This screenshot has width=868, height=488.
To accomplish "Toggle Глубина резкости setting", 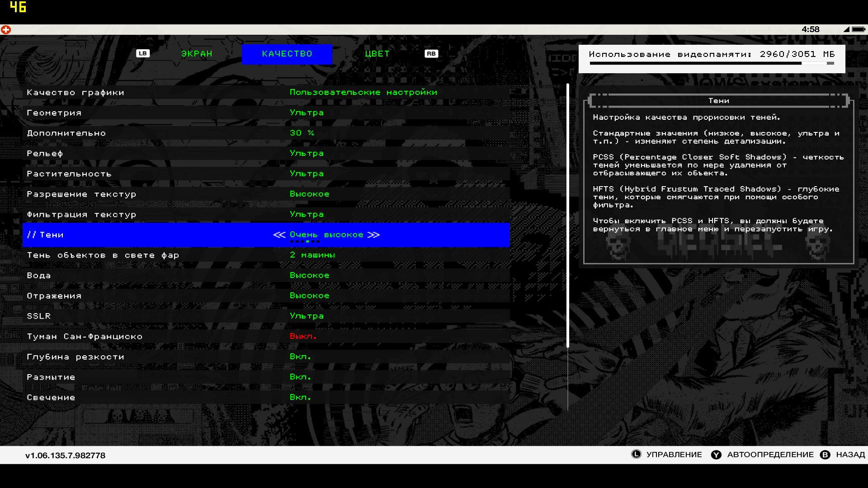I will coord(300,357).
